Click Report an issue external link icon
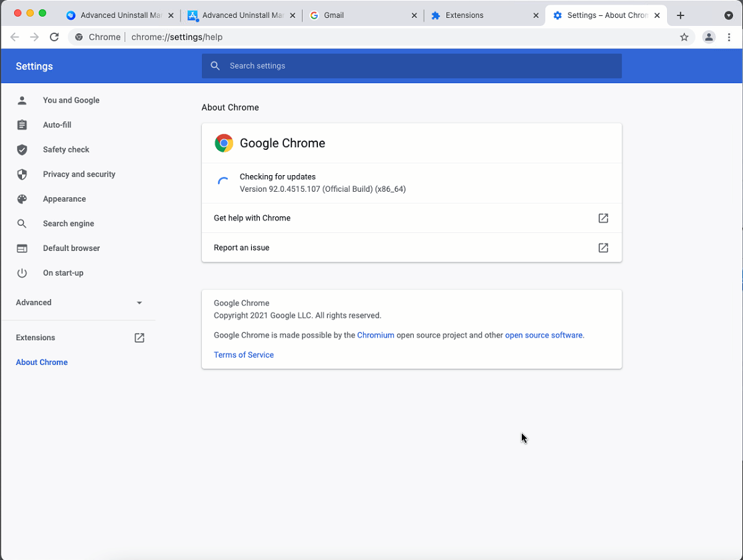The width and height of the screenshot is (743, 560). [x=603, y=248]
